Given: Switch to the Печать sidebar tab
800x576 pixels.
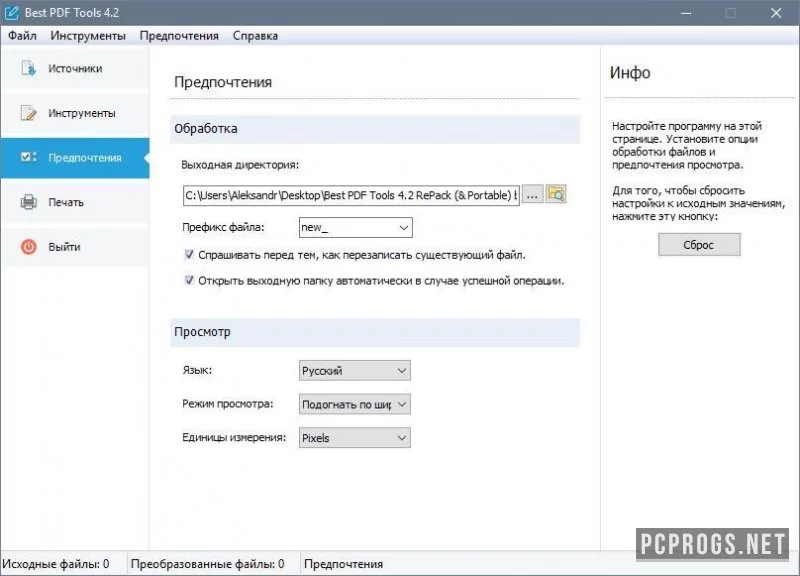Looking at the screenshot, I should point(75,202).
